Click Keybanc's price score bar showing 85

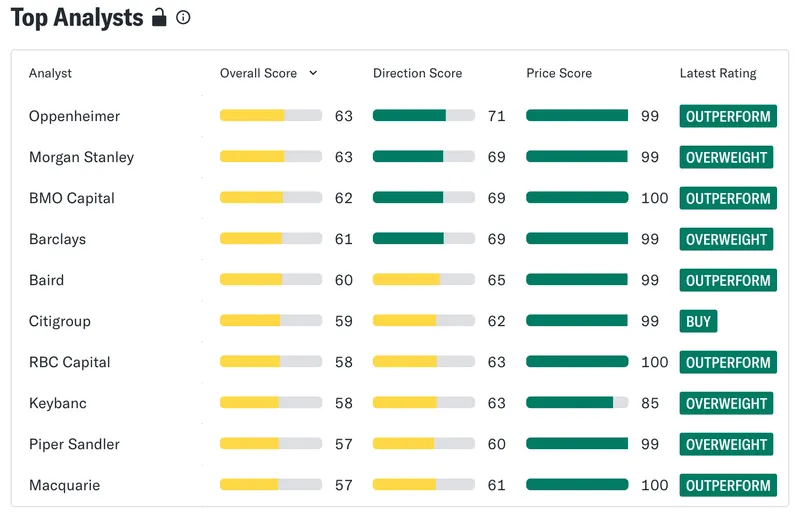(x=577, y=403)
